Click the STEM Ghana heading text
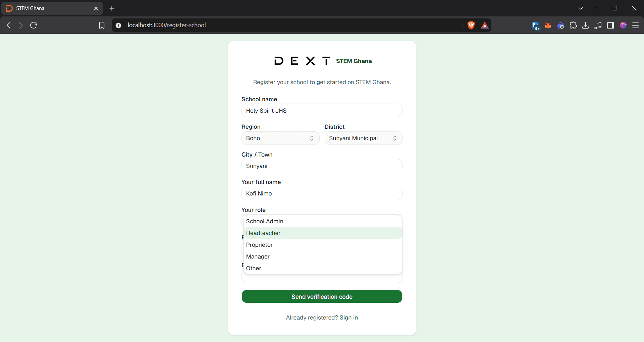 coord(354,61)
